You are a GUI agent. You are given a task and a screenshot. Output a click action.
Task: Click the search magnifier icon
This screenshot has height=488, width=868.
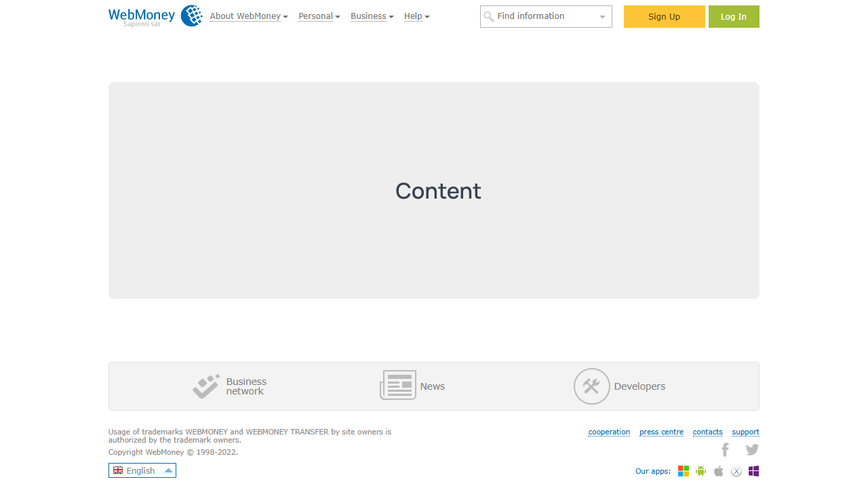(x=488, y=17)
